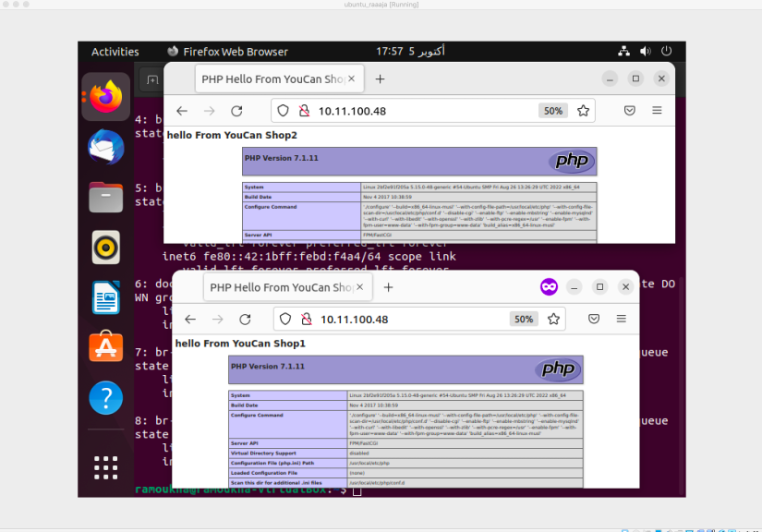Click the private browsing mask icon
This screenshot has width=762, height=532.
tap(549, 286)
